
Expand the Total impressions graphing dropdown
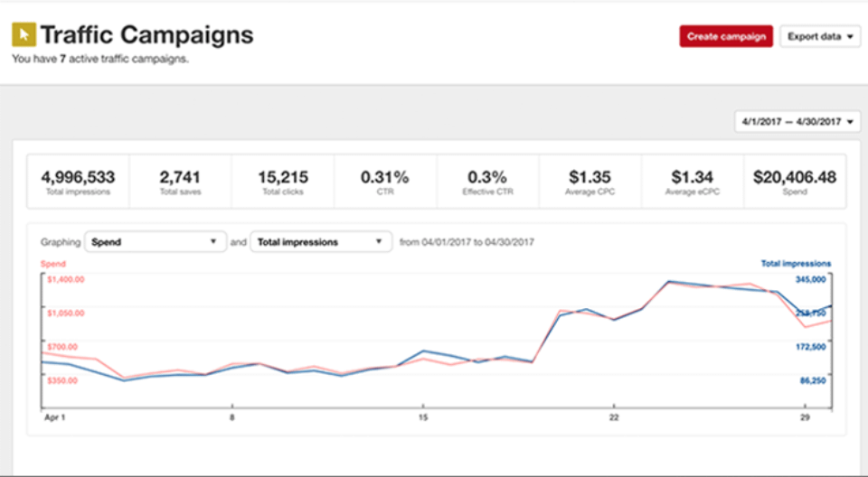coord(321,242)
